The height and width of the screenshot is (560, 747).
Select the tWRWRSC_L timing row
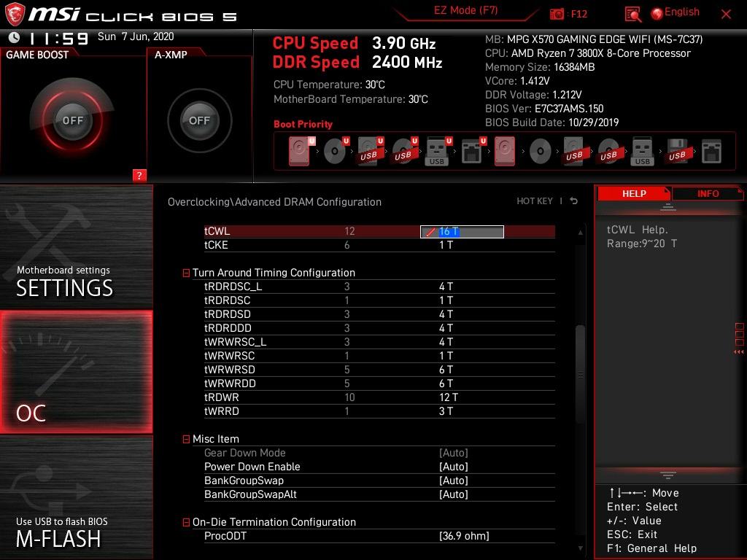point(379,342)
